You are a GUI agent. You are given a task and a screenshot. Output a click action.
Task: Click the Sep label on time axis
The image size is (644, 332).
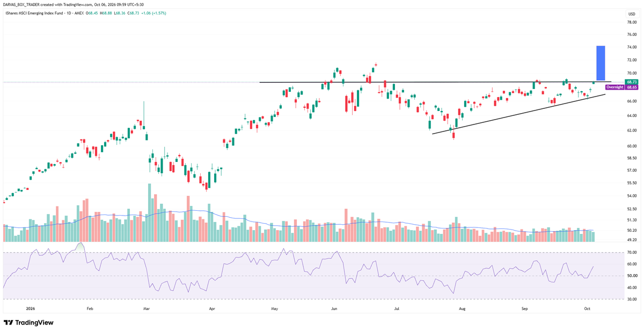[x=525, y=309]
